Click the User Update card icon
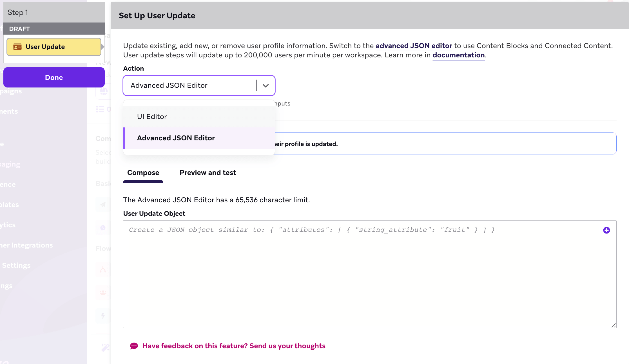The width and height of the screenshot is (629, 364). tap(17, 47)
